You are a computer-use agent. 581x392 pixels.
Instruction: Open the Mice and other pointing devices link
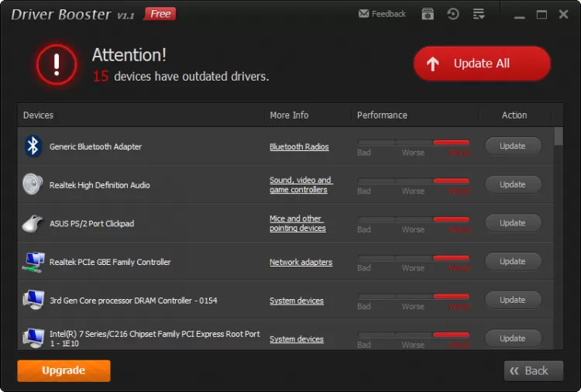coord(298,223)
